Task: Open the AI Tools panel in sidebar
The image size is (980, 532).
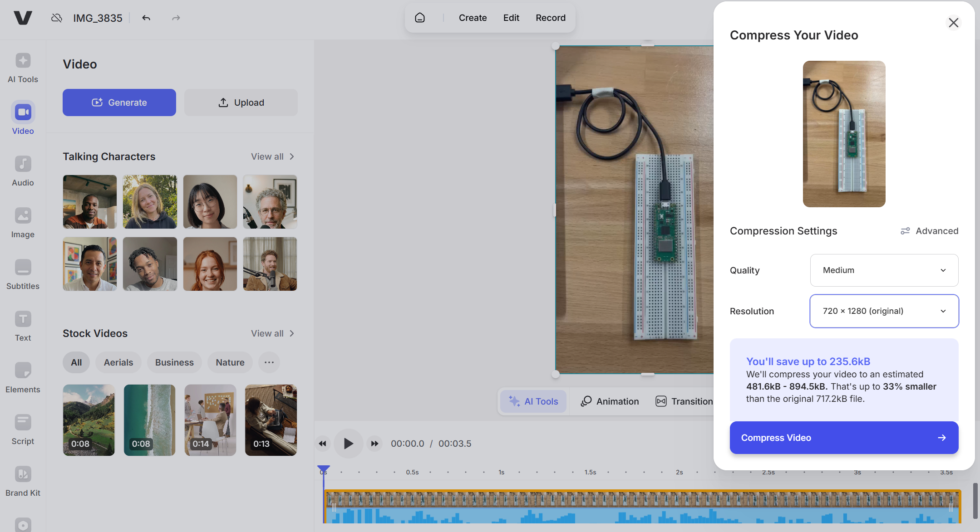Action: point(23,67)
